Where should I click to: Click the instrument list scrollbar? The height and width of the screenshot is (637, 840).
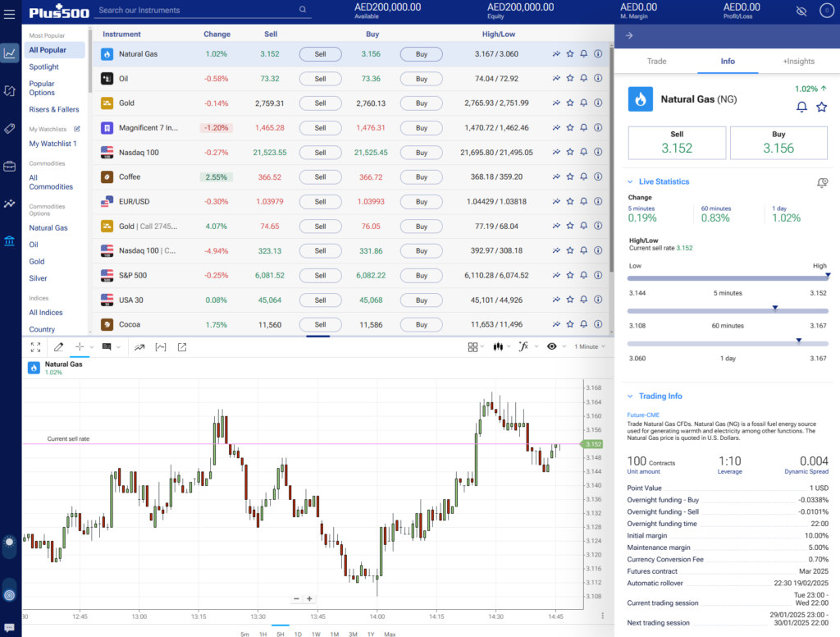pos(611,161)
